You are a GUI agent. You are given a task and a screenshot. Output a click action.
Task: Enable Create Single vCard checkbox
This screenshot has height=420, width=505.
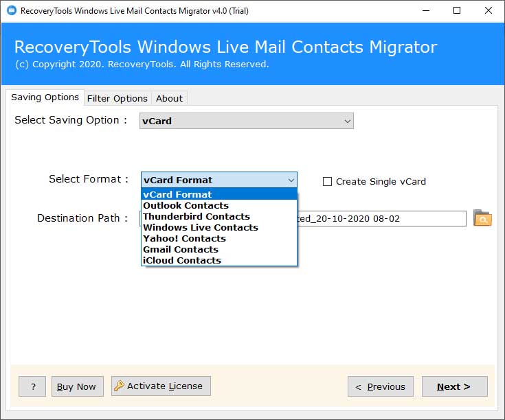tap(328, 182)
